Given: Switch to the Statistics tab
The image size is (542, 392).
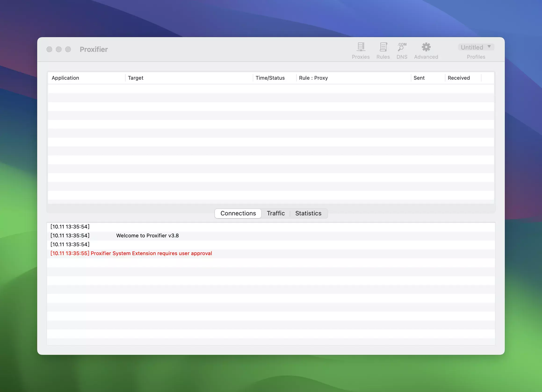Looking at the screenshot, I should (x=308, y=213).
